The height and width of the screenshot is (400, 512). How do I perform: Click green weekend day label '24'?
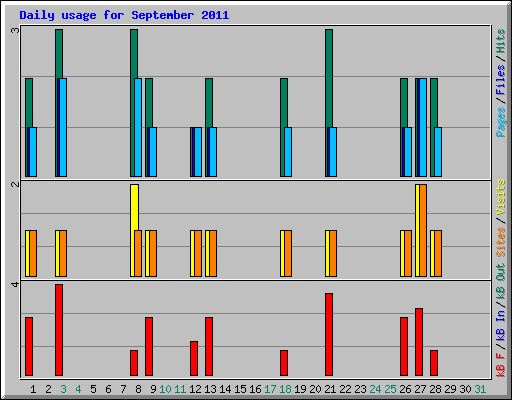pos(375,389)
